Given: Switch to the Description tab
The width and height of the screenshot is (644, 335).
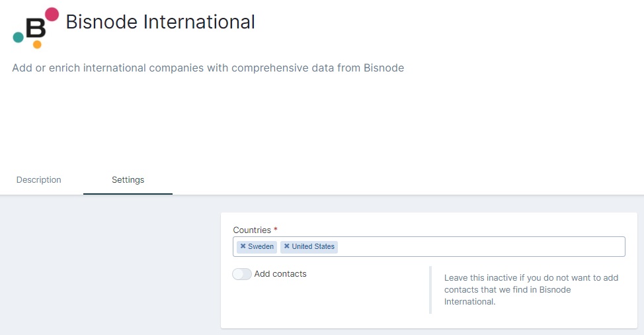Looking at the screenshot, I should (x=38, y=180).
